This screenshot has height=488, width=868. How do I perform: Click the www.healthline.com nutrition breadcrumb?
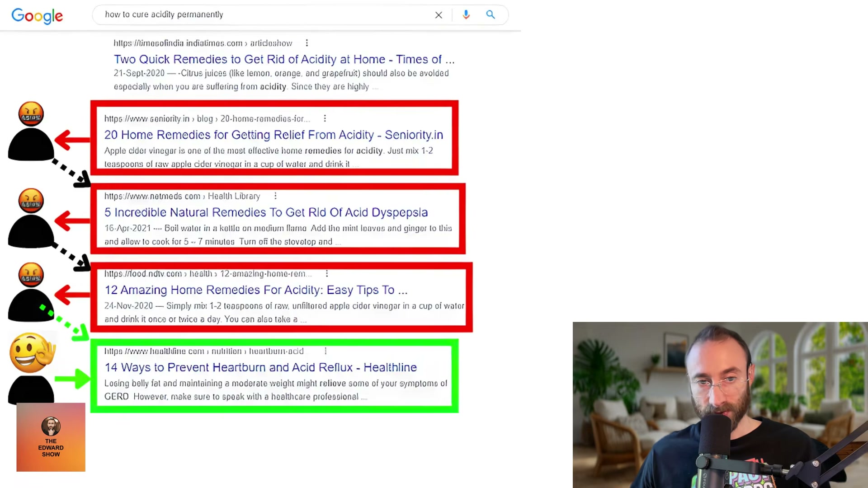[x=204, y=351]
